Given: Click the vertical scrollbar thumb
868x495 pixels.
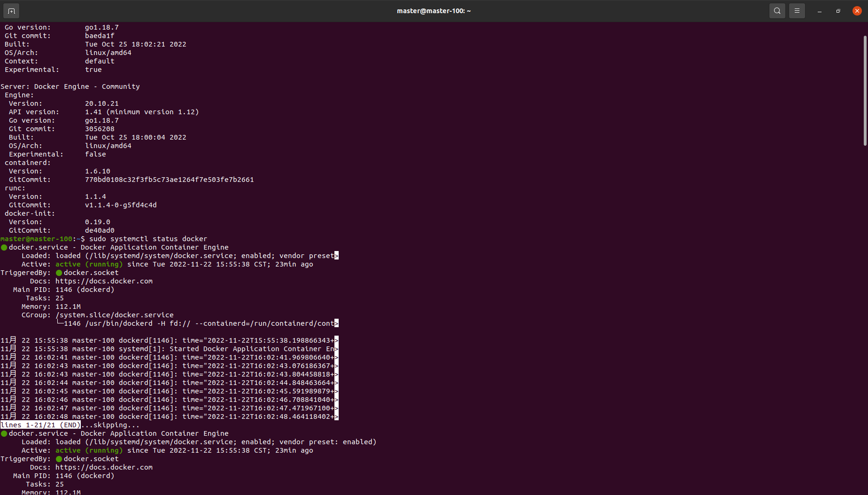Looking at the screenshot, I should pos(865,91).
